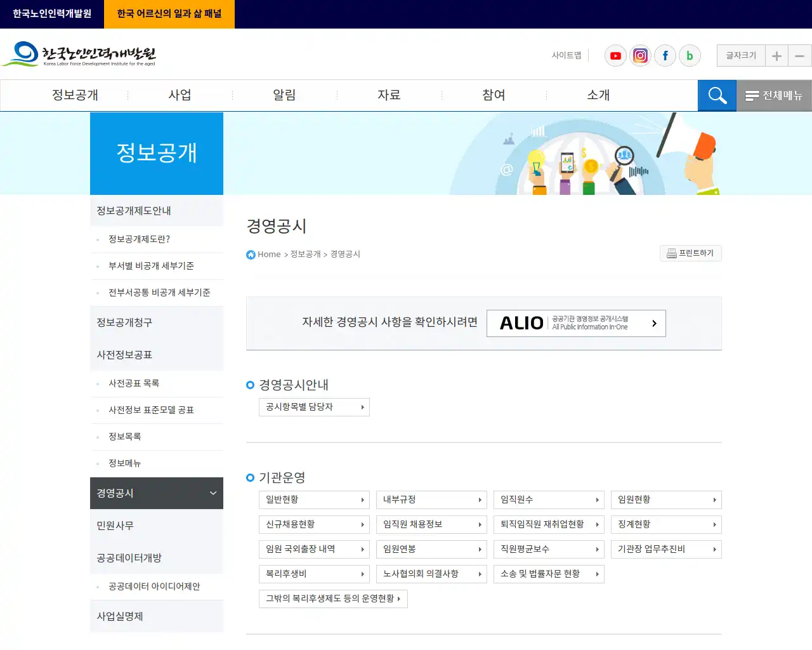
Task: Open 사전공표 목록 sidebar item
Action: [157, 383]
